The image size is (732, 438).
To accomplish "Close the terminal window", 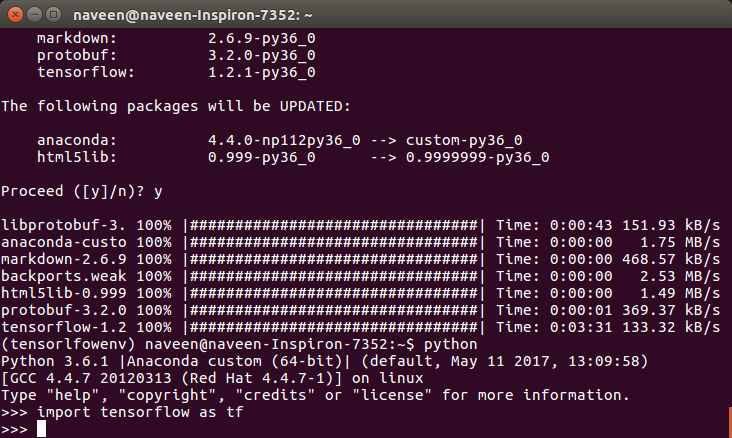I will [x=15, y=15].
